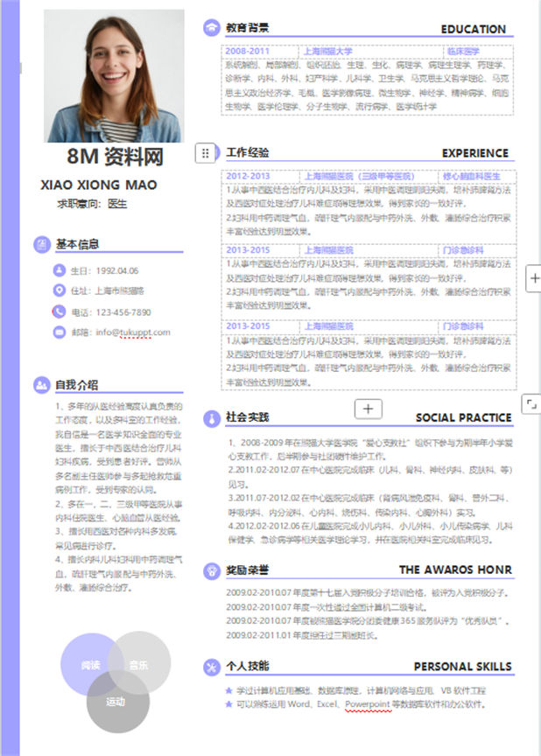Click the '奖励荣誉' section title
The image size is (541, 756).
[x=248, y=570]
